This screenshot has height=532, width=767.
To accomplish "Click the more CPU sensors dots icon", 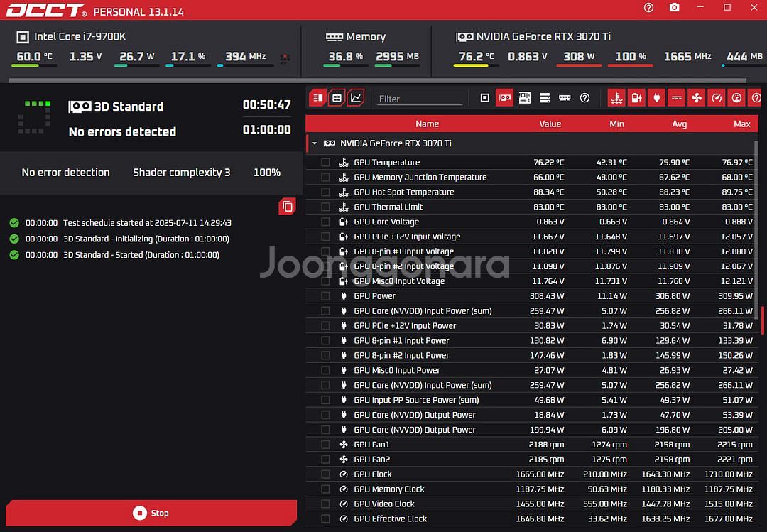I will pos(285,59).
